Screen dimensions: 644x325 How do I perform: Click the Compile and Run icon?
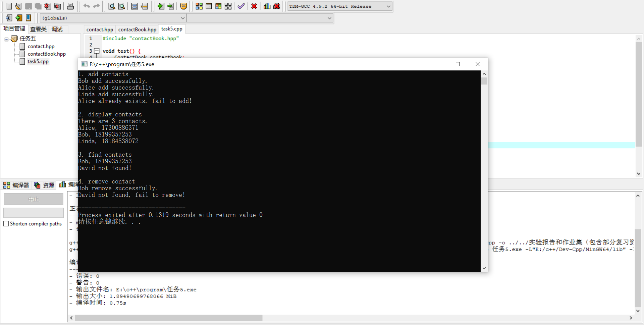pyautogui.click(x=218, y=6)
